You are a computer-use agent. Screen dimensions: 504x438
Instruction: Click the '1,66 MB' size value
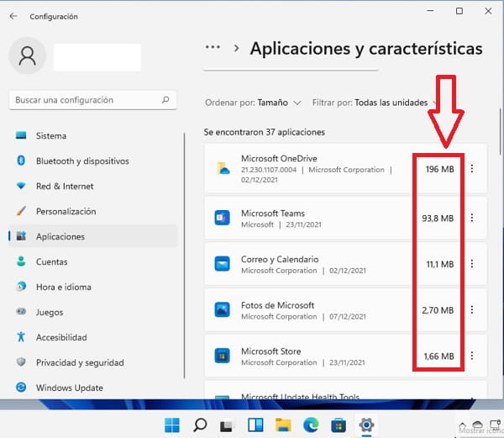pyautogui.click(x=438, y=356)
